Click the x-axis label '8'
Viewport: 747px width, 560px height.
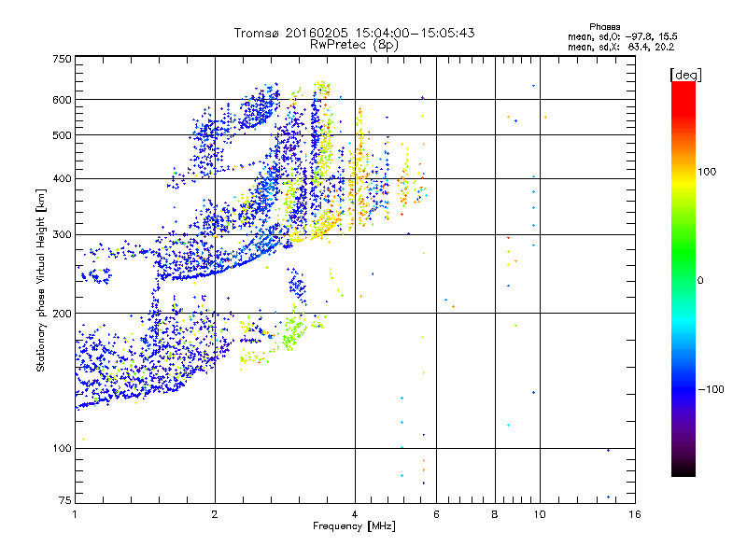495,514
